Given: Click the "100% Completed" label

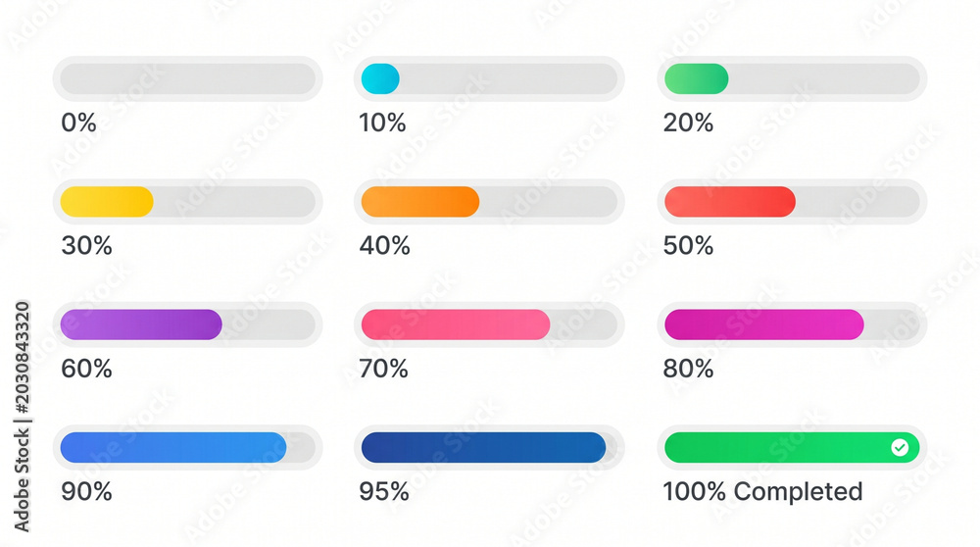Looking at the screenshot, I should point(762,491).
